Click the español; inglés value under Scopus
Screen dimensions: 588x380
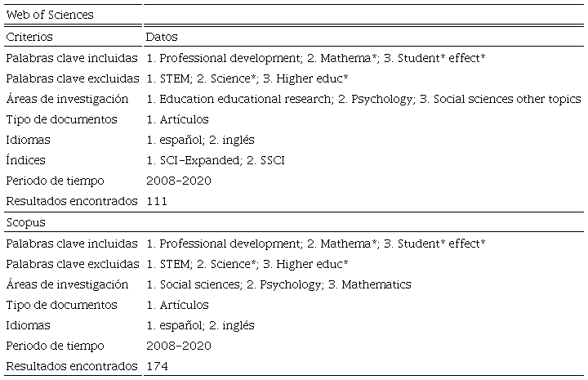tap(200, 325)
